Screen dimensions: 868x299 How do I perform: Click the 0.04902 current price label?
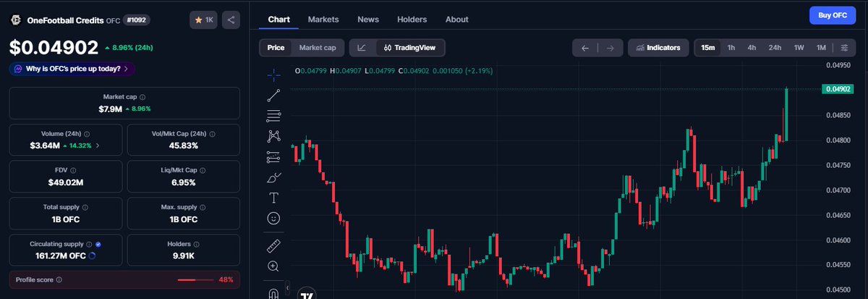point(838,89)
